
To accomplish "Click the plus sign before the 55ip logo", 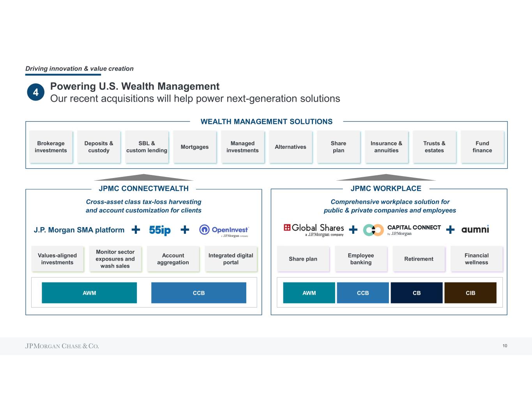I will (136, 230).
